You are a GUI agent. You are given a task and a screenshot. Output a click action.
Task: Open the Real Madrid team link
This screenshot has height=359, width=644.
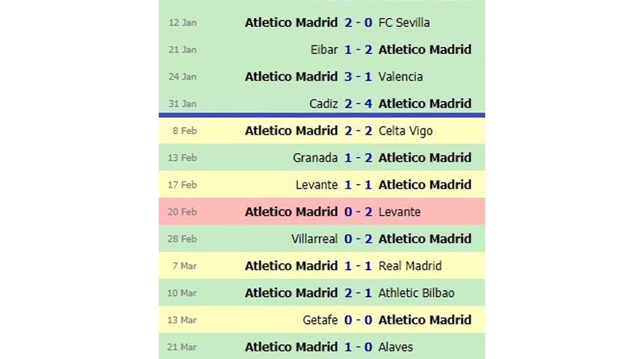pyautogui.click(x=410, y=266)
